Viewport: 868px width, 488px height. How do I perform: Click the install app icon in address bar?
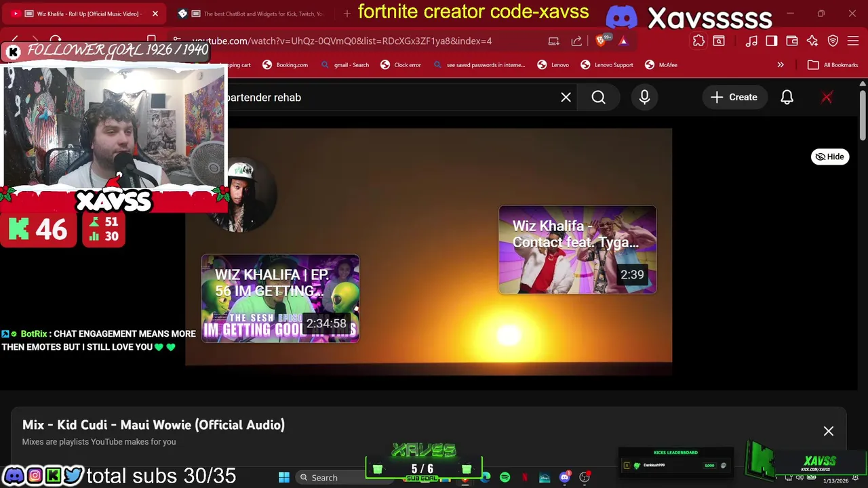pyautogui.click(x=553, y=41)
